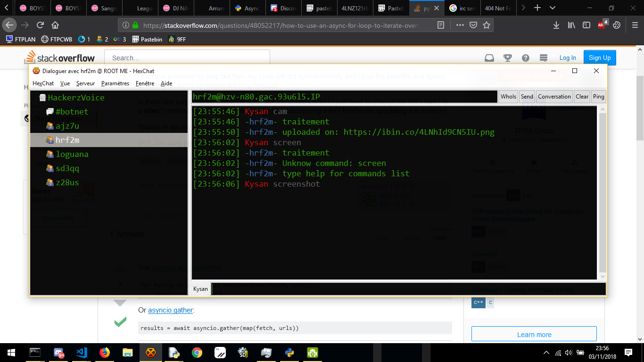Select ajz7u query in tree
Viewport: 644px width, 362px height.
[67, 126]
